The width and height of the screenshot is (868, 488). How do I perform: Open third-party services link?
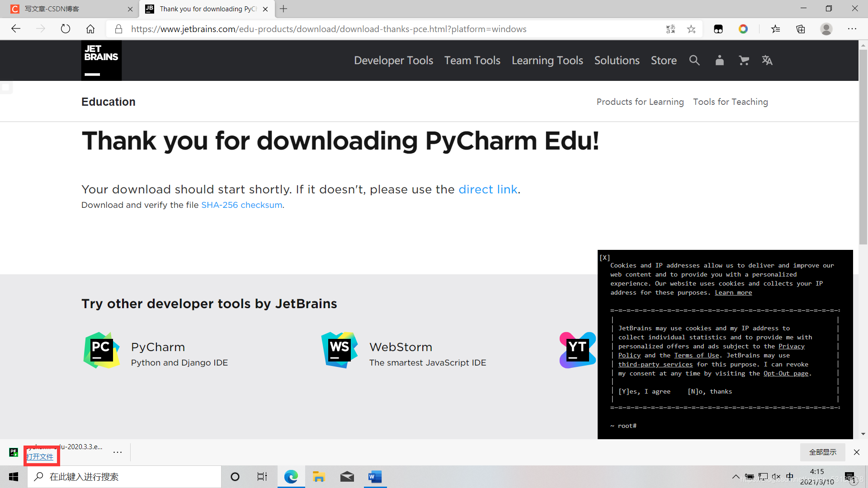tap(656, 365)
